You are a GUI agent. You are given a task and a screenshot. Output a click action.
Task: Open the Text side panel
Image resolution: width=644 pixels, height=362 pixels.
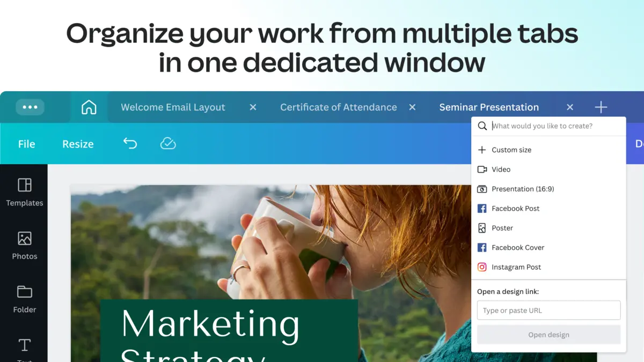pyautogui.click(x=25, y=350)
